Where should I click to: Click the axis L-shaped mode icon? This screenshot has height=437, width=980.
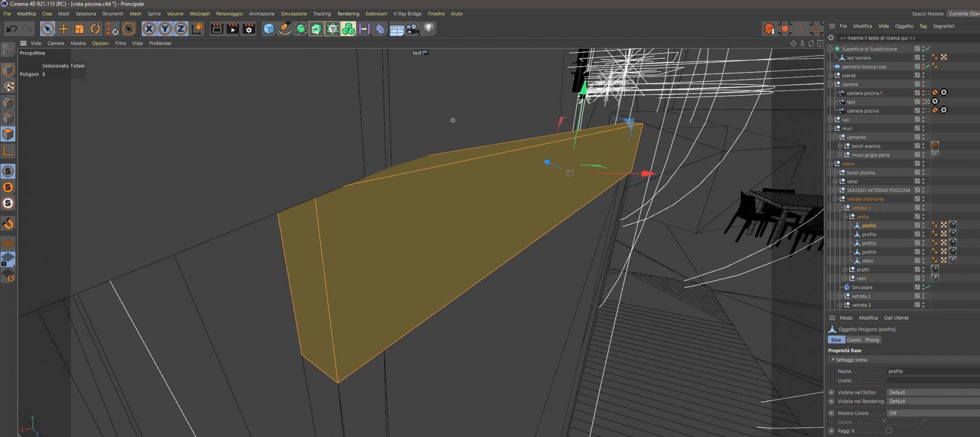[x=8, y=151]
